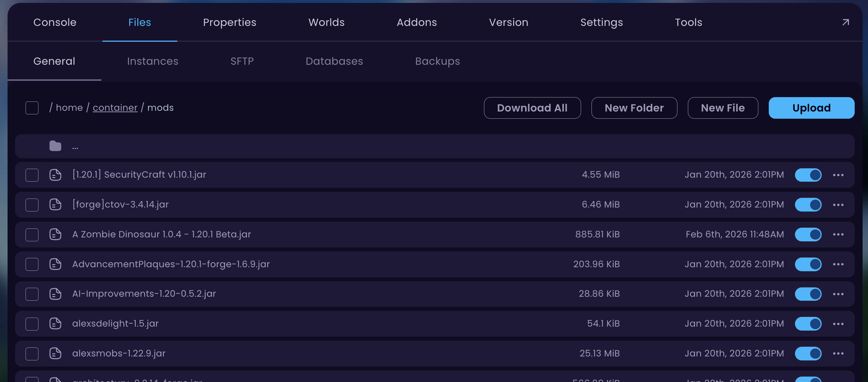Open the Addons tab

click(x=417, y=22)
